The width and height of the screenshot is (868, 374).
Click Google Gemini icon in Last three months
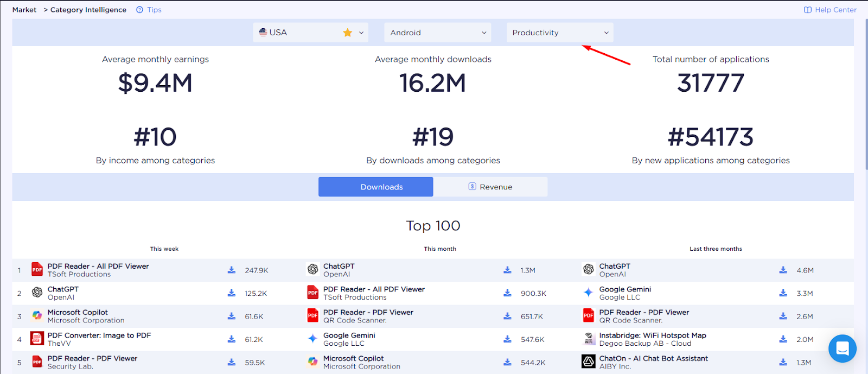(589, 293)
